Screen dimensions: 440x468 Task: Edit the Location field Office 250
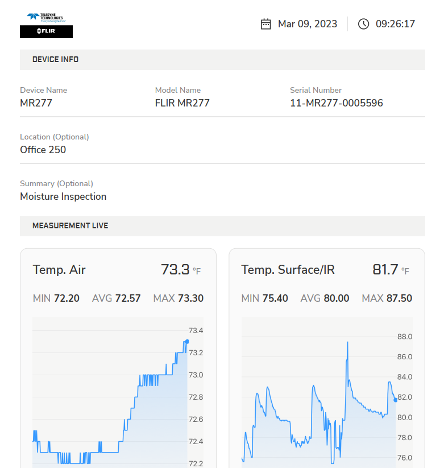coord(43,150)
